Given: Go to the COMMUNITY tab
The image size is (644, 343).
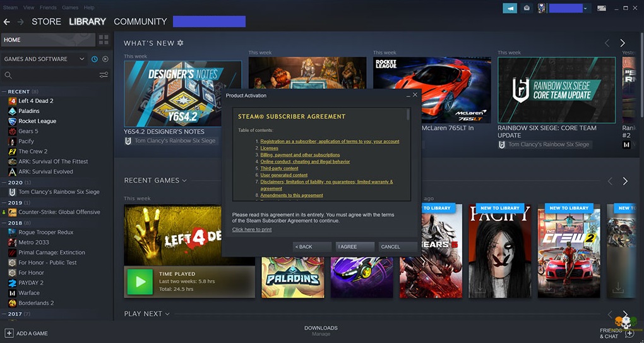Looking at the screenshot, I should (x=140, y=21).
